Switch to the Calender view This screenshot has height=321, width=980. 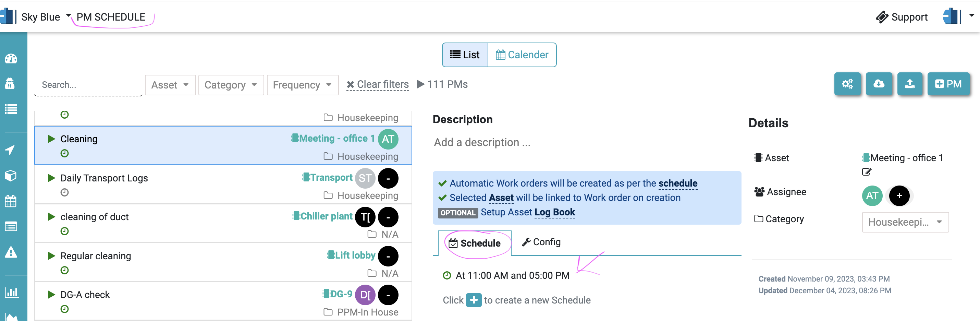point(522,55)
